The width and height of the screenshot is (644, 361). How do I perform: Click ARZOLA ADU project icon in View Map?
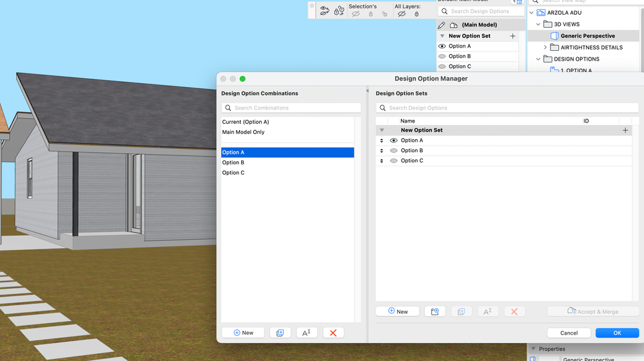click(542, 13)
